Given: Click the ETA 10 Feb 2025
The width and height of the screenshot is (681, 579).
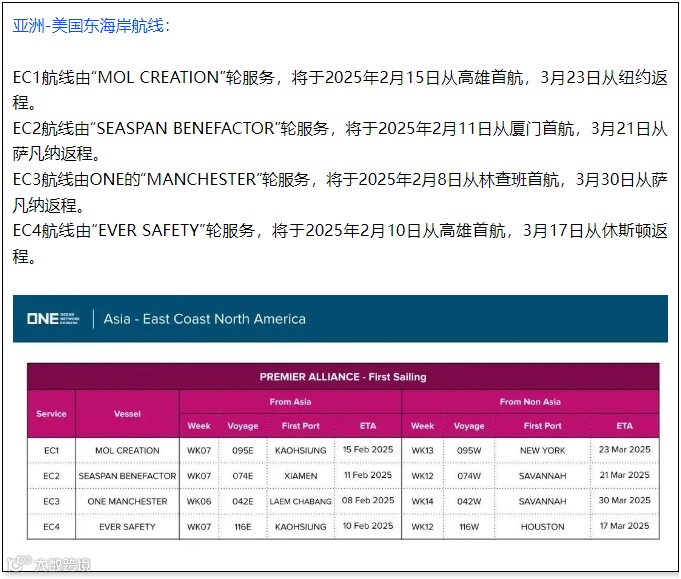Looking at the screenshot, I should click(x=368, y=526).
